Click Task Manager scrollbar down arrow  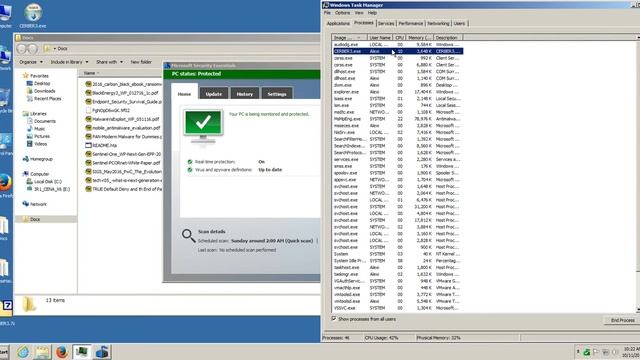(x=638, y=311)
